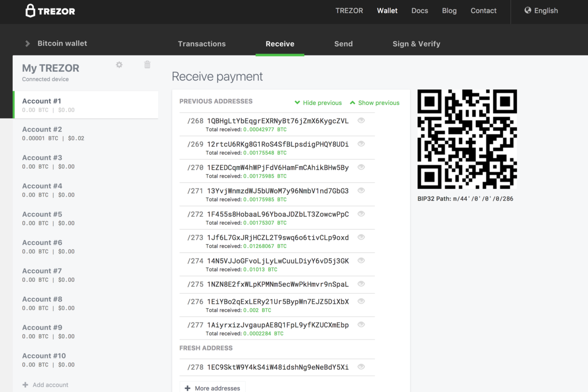The image size is (588, 392).
Task: Click the globe icon beside English
Action: coord(528,10)
